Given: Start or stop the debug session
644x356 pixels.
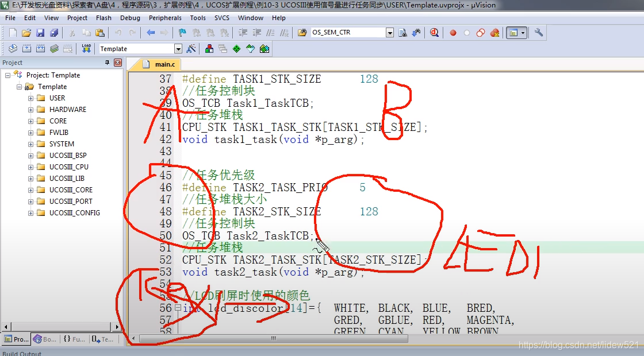Looking at the screenshot, I should tap(434, 33).
